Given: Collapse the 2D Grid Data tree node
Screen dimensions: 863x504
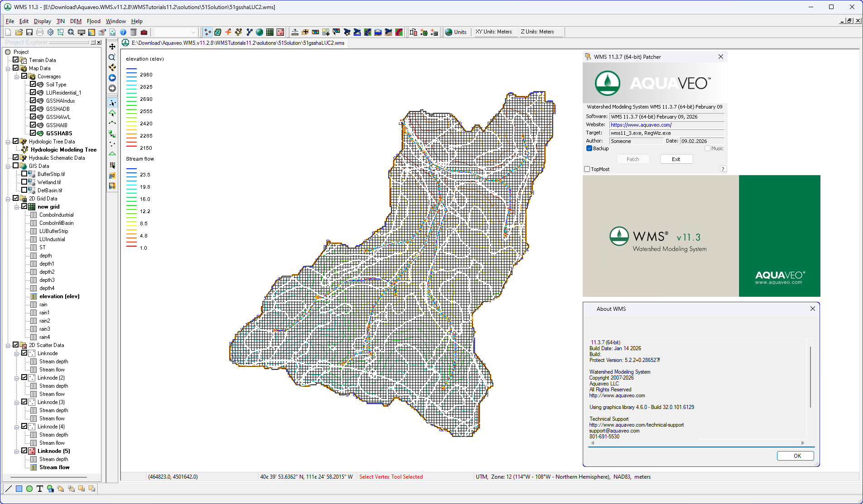Looking at the screenshot, I should (8, 199).
